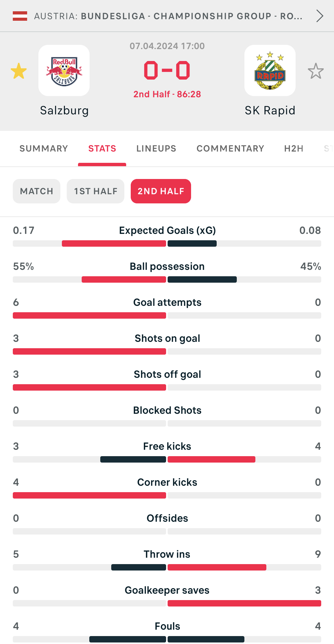Open the Lineups tab
334x644 pixels.
[x=156, y=148]
